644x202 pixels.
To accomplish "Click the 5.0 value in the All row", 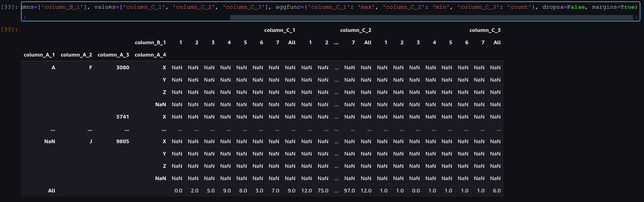I will click(x=211, y=191).
